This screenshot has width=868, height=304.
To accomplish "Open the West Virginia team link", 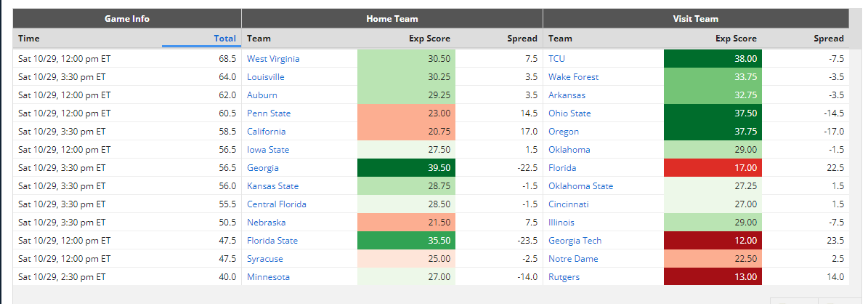I will point(273,59).
